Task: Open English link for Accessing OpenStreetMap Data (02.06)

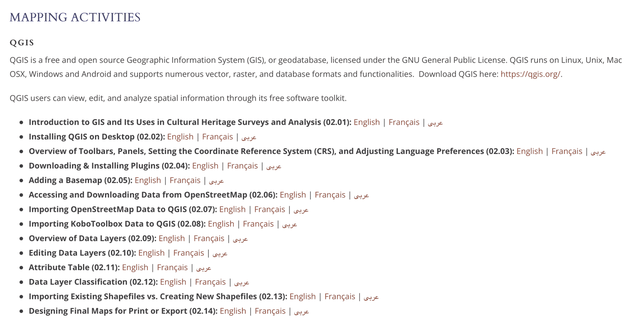Action: [293, 195]
